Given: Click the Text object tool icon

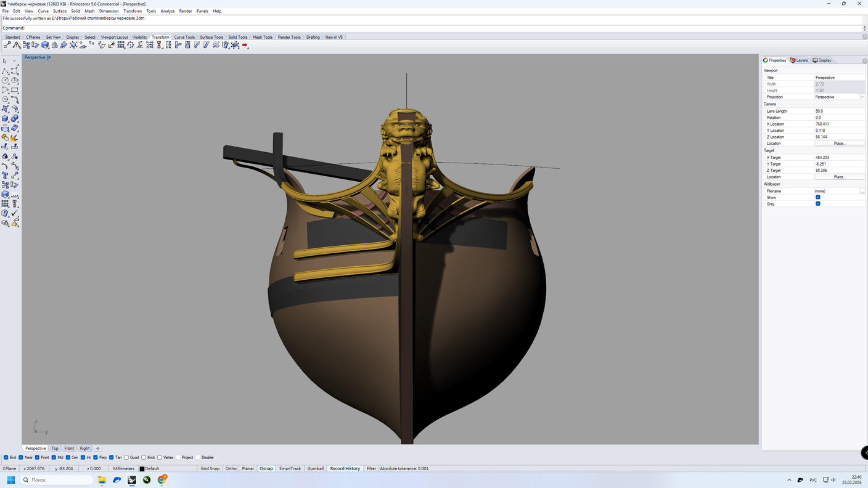Looking at the screenshot, I should pyautogui.click(x=5, y=175).
